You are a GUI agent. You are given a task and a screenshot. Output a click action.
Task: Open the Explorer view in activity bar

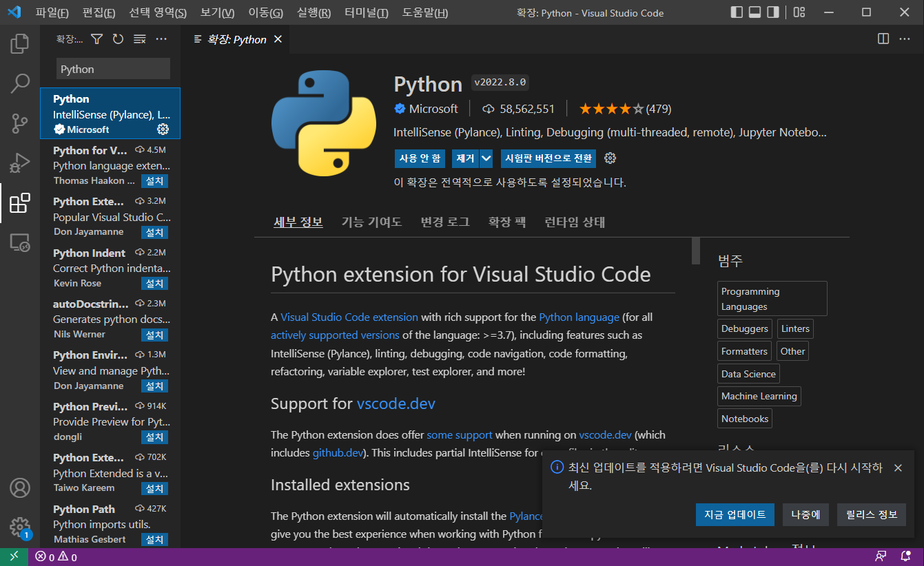(x=20, y=44)
